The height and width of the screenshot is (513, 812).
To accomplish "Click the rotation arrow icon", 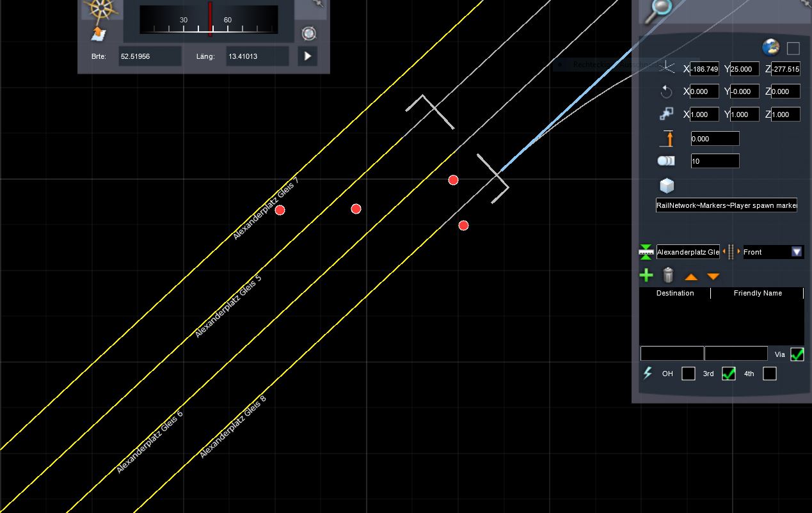I will 666,91.
